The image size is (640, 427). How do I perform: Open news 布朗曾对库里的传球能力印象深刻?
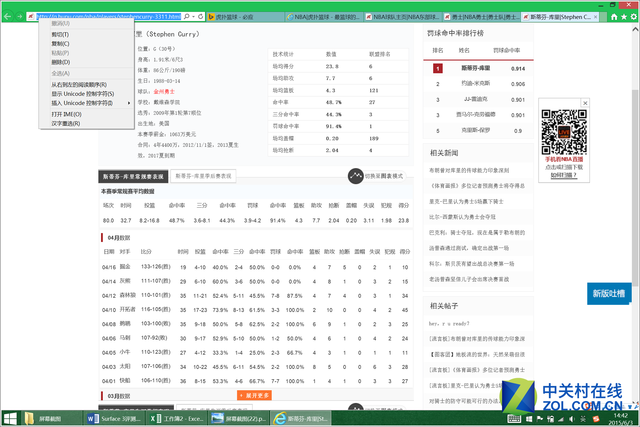(469, 170)
